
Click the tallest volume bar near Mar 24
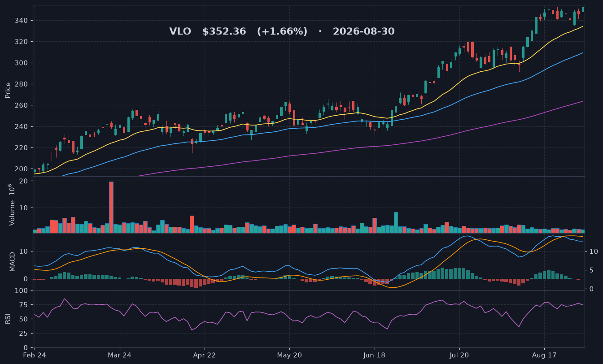(x=111, y=207)
